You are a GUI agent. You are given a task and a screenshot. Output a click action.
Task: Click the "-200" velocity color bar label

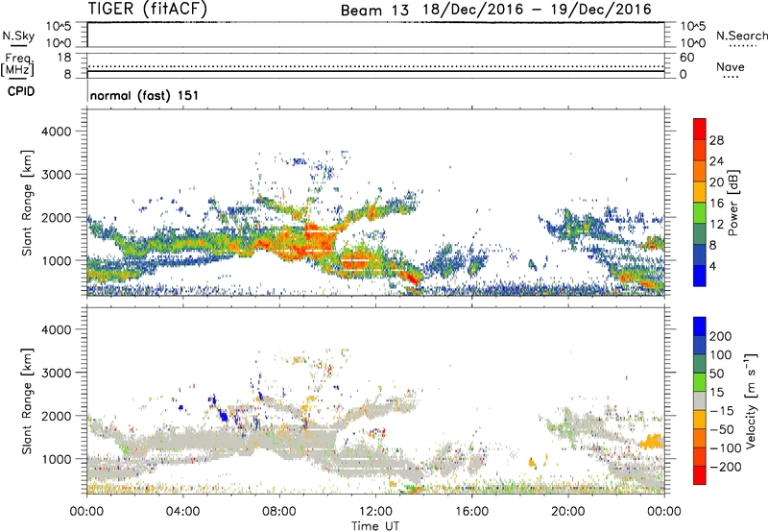[726, 467]
